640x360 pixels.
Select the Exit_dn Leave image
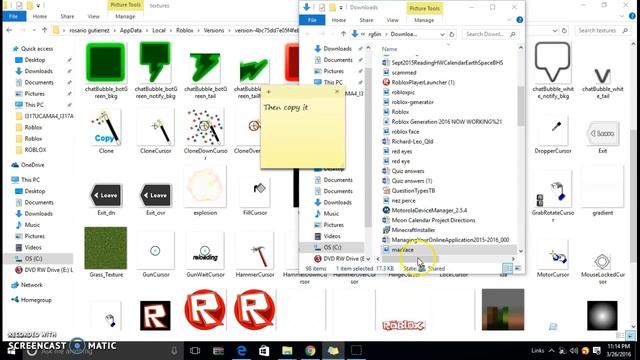point(106,195)
